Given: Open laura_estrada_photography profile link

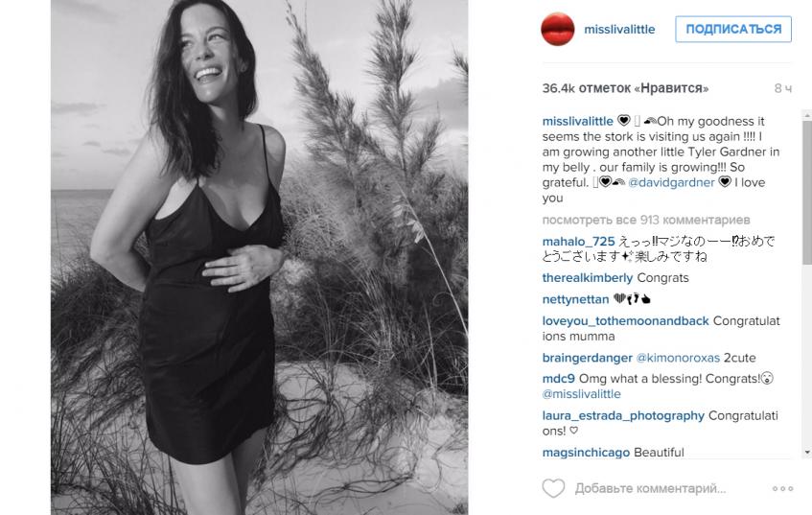Looking at the screenshot, I should tap(623, 416).
